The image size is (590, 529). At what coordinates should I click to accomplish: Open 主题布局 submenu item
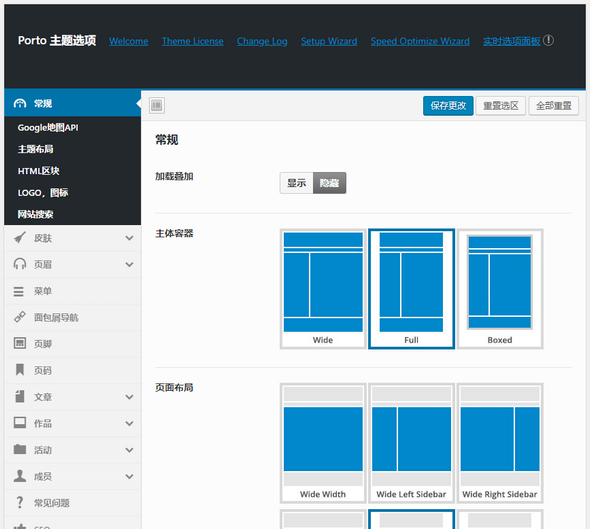click(35, 149)
